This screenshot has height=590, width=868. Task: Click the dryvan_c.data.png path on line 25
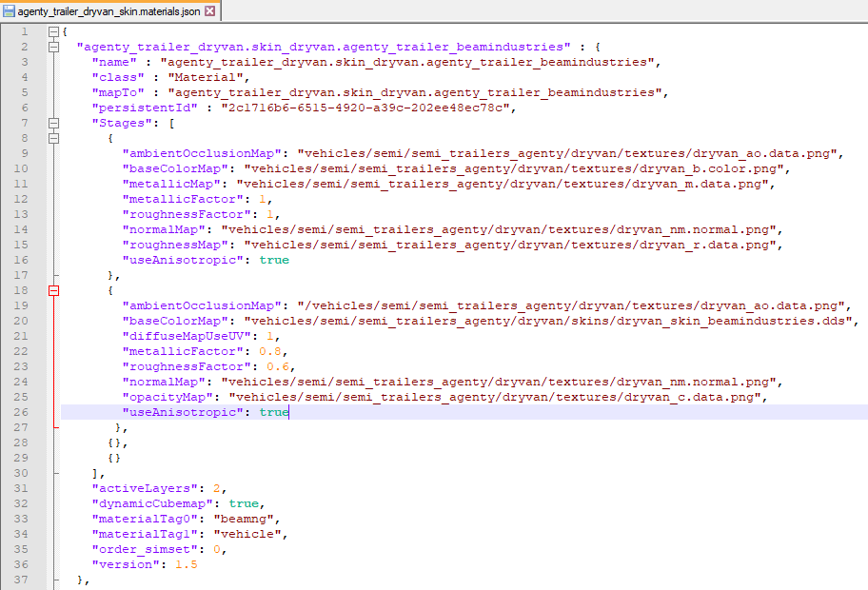click(x=495, y=397)
